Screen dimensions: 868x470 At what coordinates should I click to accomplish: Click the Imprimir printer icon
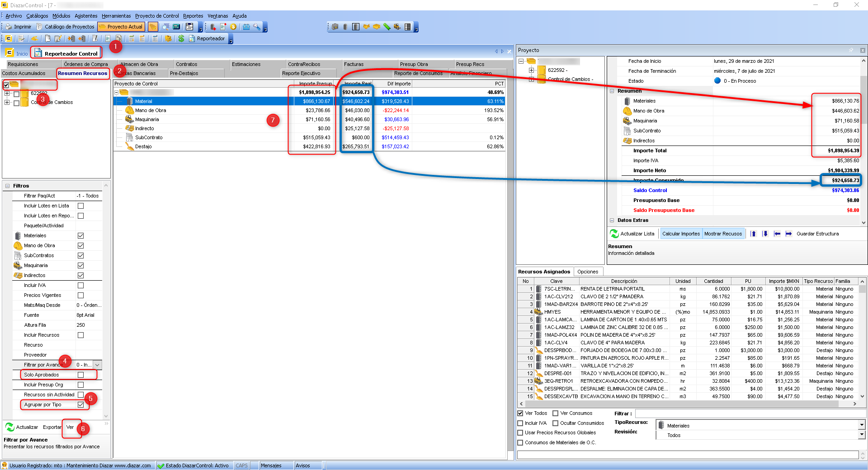pyautogui.click(x=9, y=27)
